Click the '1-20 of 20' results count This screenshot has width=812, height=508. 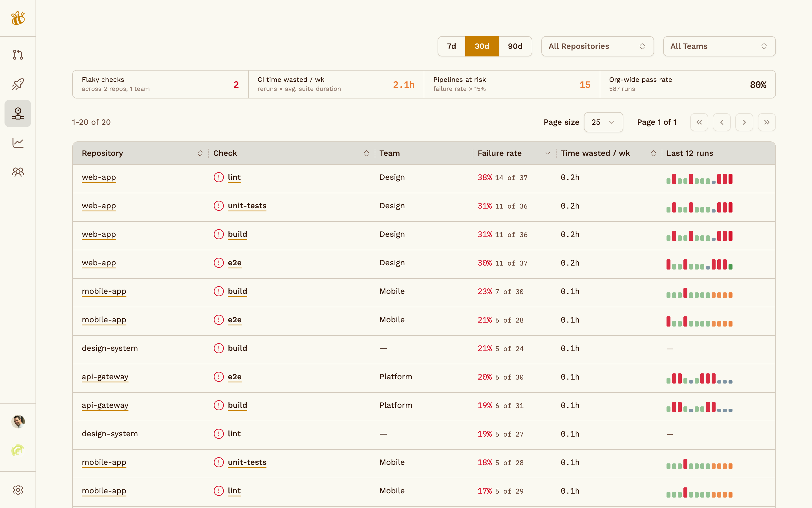(91, 122)
